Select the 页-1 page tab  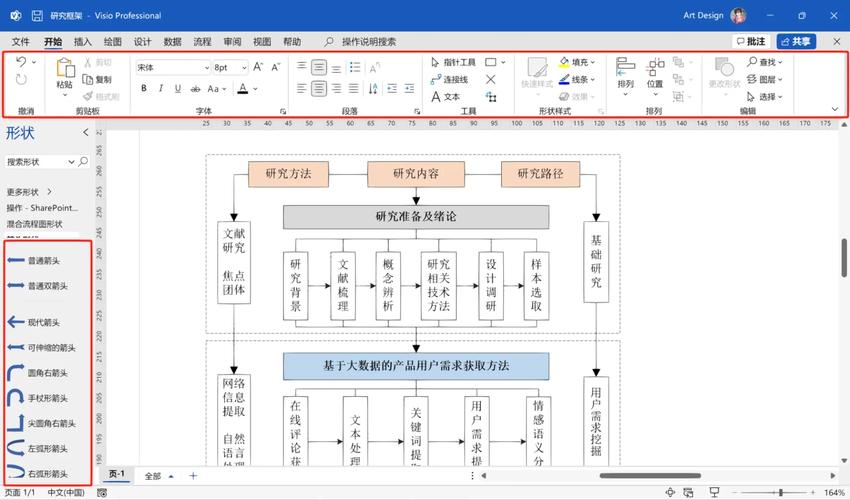(x=117, y=475)
